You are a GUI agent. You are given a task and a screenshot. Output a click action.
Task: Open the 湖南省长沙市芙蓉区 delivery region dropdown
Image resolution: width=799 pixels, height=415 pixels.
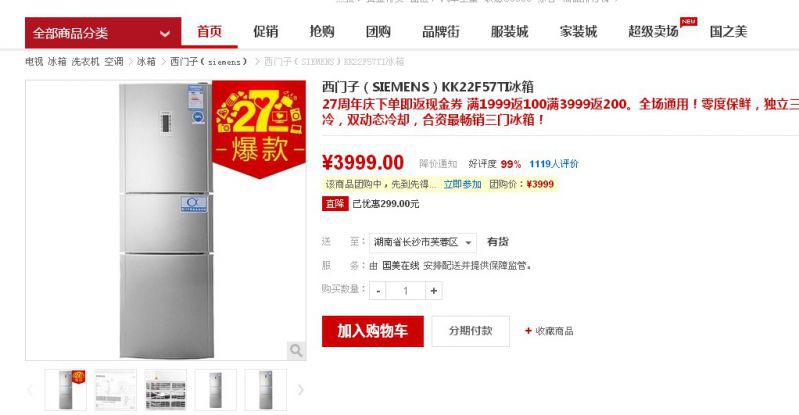click(x=423, y=242)
